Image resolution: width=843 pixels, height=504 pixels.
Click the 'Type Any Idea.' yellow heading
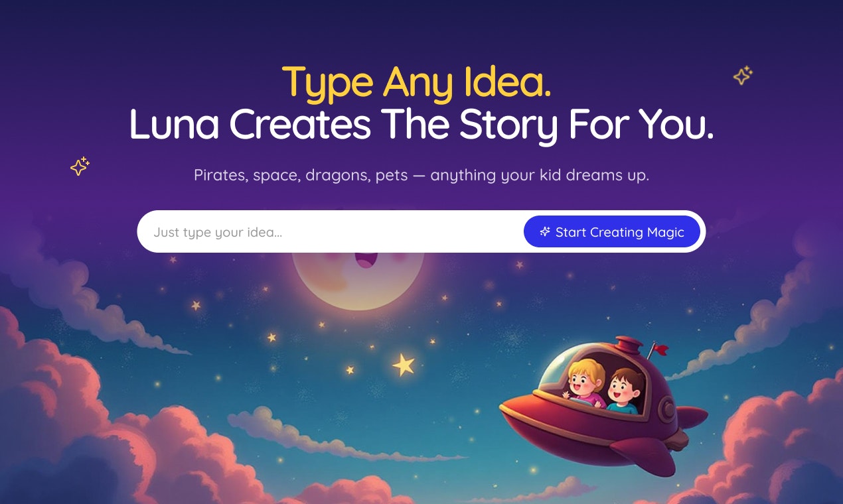tap(417, 82)
